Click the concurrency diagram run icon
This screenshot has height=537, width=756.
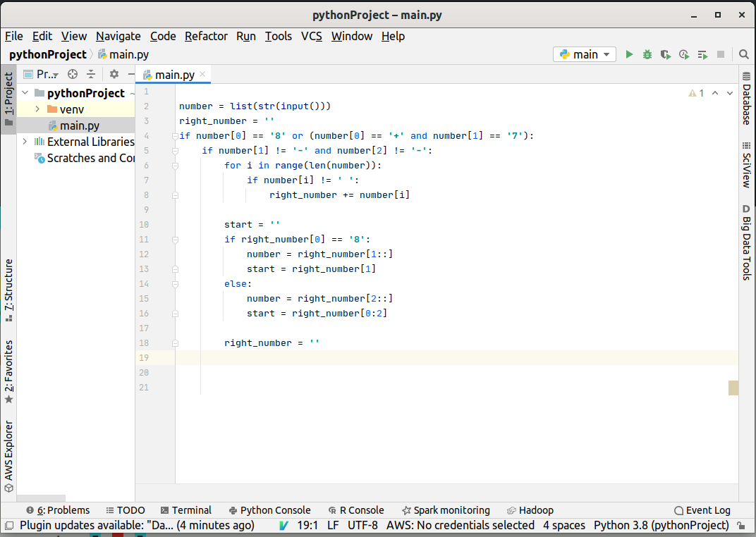702,55
